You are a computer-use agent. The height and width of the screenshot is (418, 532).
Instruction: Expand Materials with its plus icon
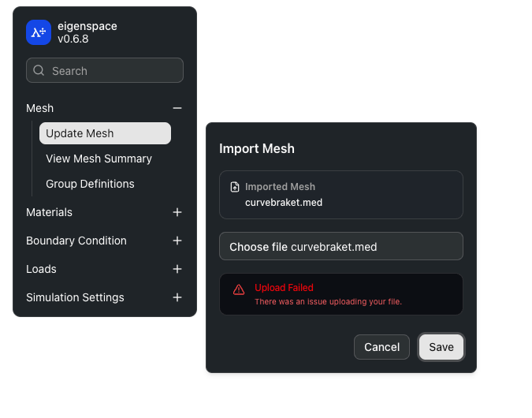[x=177, y=212]
